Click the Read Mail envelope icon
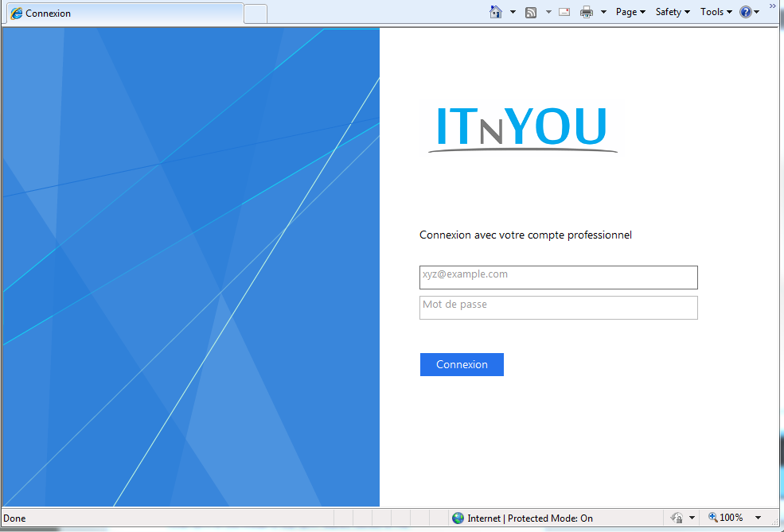Screen dimensions: 784x532 tap(564, 12)
